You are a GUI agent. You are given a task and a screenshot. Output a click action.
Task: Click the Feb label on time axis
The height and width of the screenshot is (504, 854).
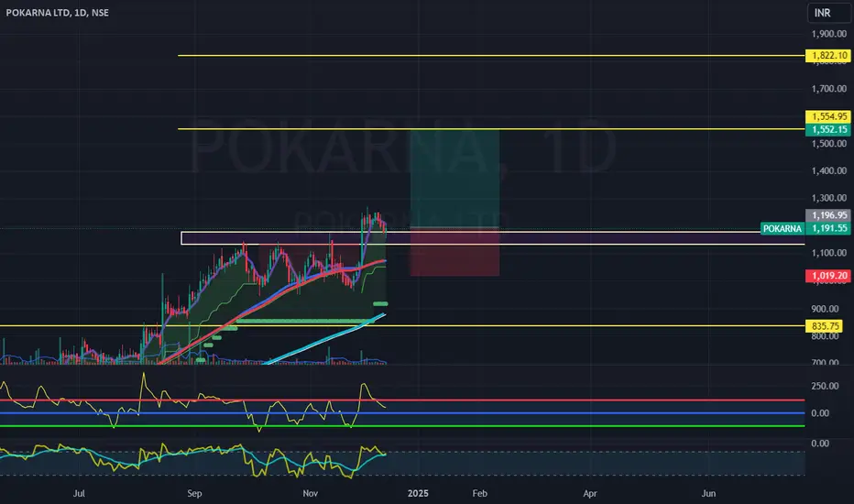[479, 493]
